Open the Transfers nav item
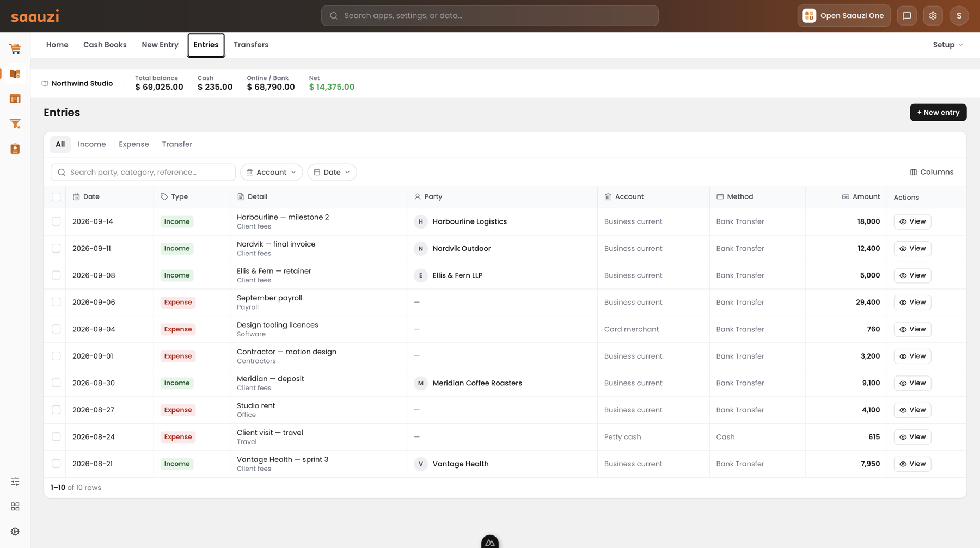 251,45
